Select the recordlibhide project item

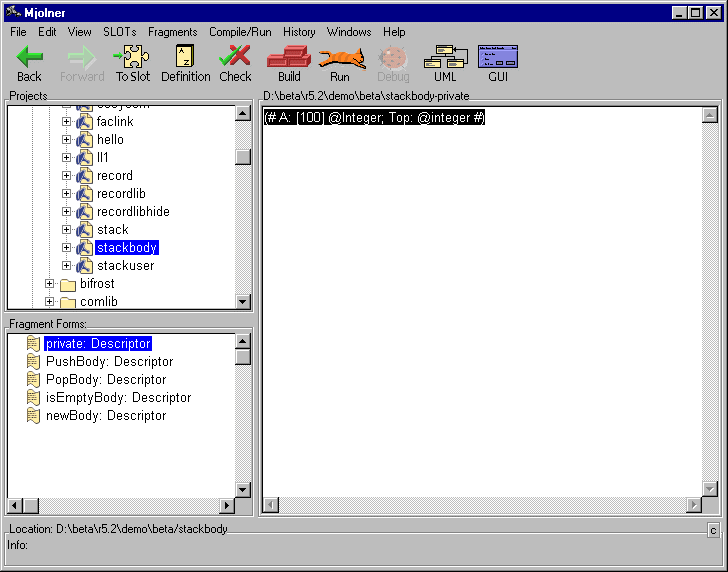coord(133,212)
